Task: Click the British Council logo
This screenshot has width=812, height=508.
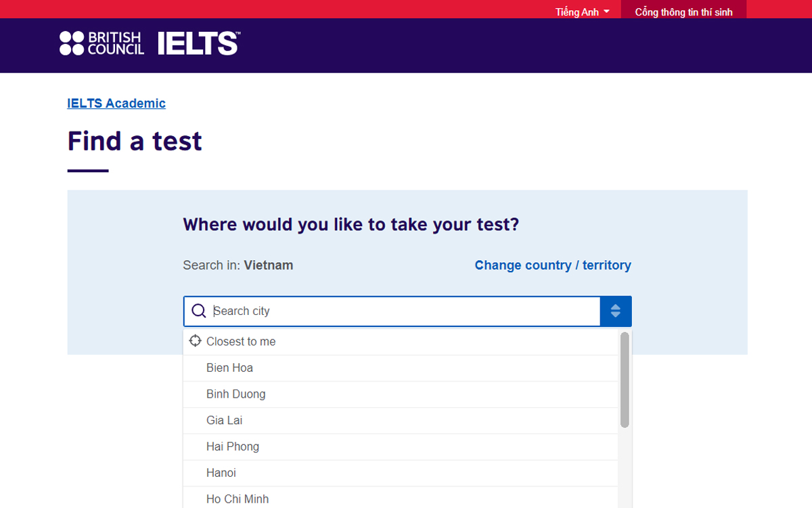Action: [101, 43]
